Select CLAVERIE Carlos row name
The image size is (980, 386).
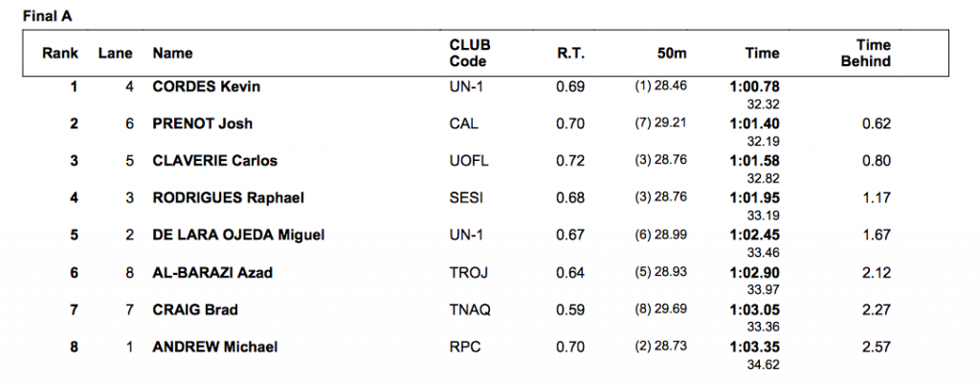[215, 161]
